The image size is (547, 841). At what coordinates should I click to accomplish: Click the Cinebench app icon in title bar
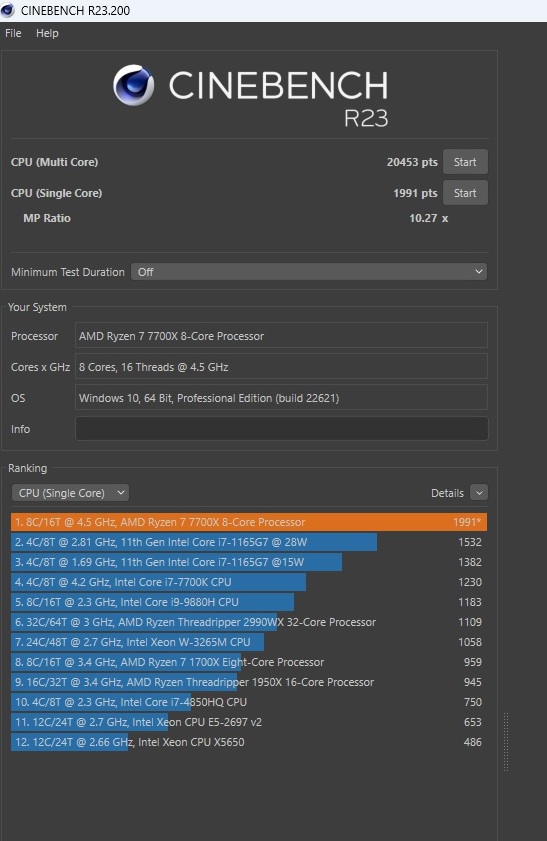click(x=8, y=10)
